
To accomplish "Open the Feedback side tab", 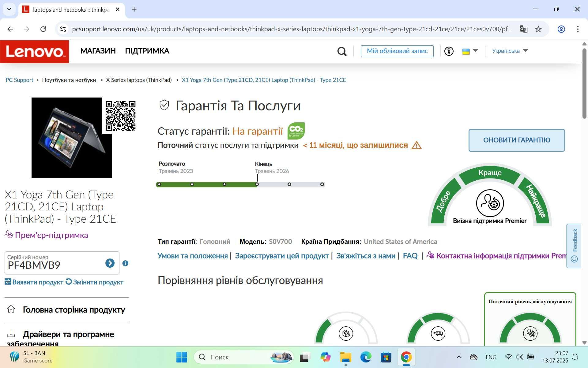I will point(574,246).
